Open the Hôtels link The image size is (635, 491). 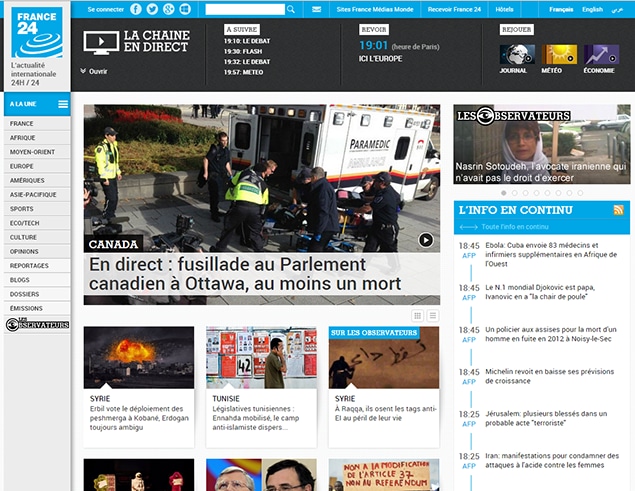click(x=504, y=9)
